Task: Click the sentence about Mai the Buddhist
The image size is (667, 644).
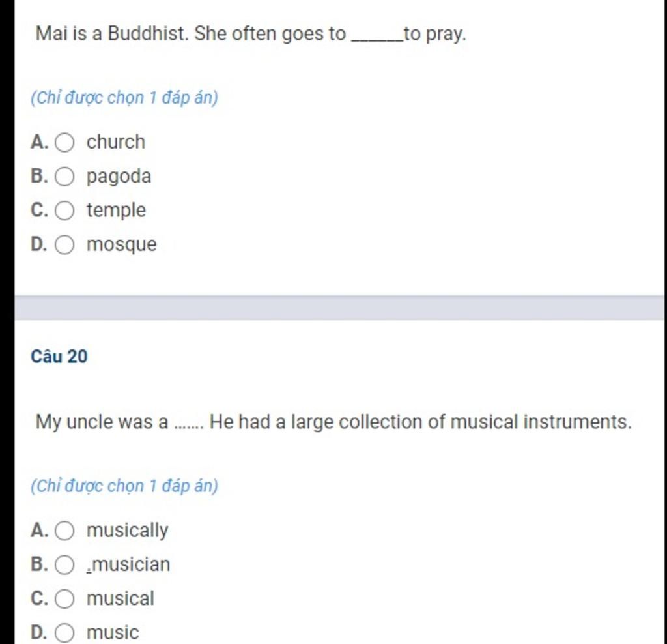Action: click(x=251, y=34)
